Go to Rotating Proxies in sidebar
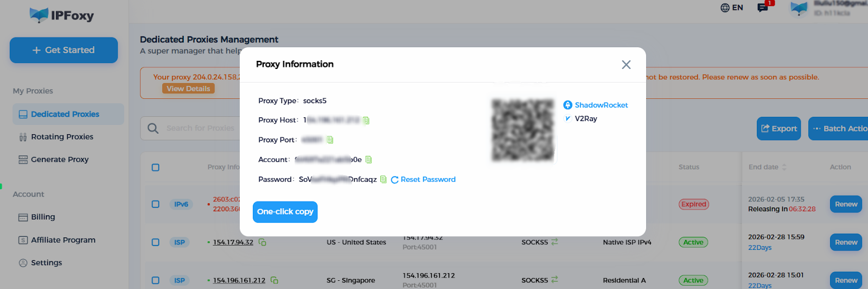Screen dimensions: 868x289 (62, 137)
